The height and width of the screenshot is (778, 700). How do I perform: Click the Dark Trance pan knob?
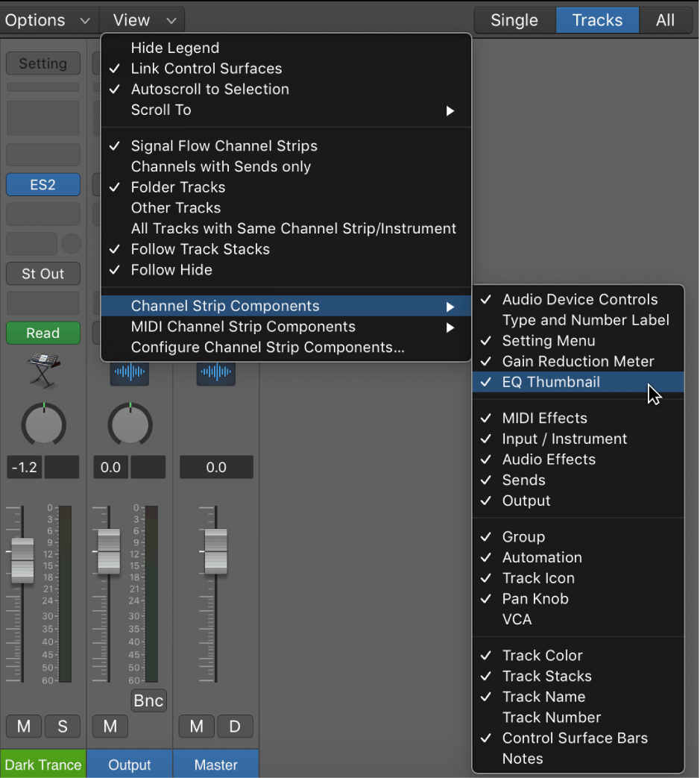click(x=44, y=424)
